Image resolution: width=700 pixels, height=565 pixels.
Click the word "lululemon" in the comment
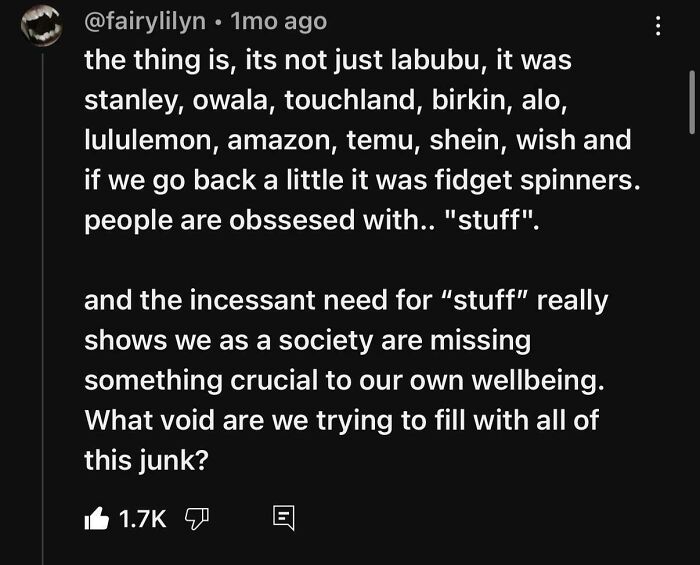pyautogui.click(x=150, y=140)
